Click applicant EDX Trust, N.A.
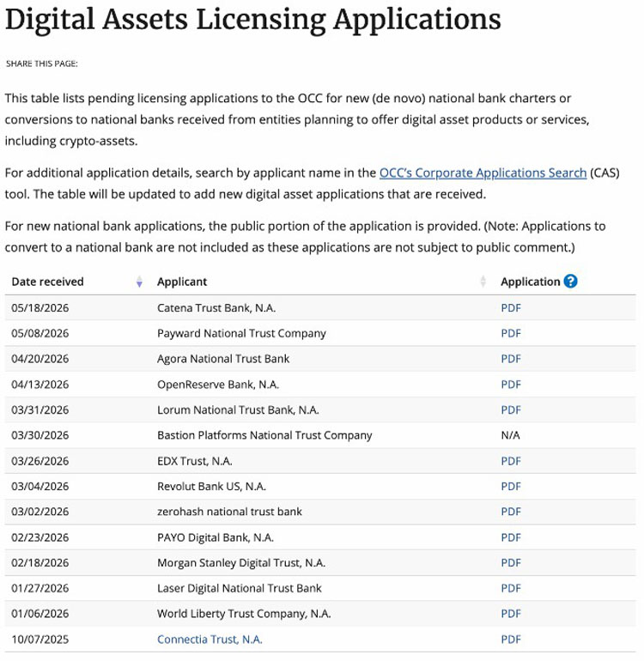This screenshot has width=644, height=661. click(194, 461)
